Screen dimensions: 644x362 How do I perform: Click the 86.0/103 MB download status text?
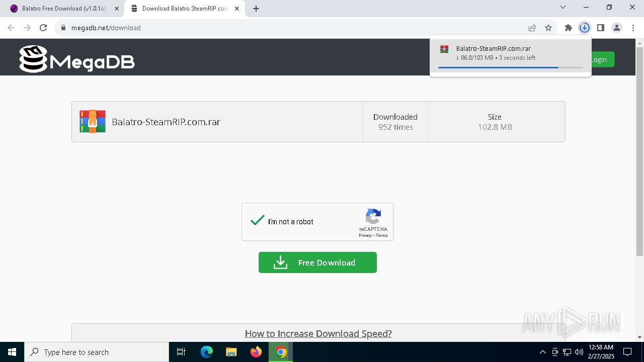[496, 58]
